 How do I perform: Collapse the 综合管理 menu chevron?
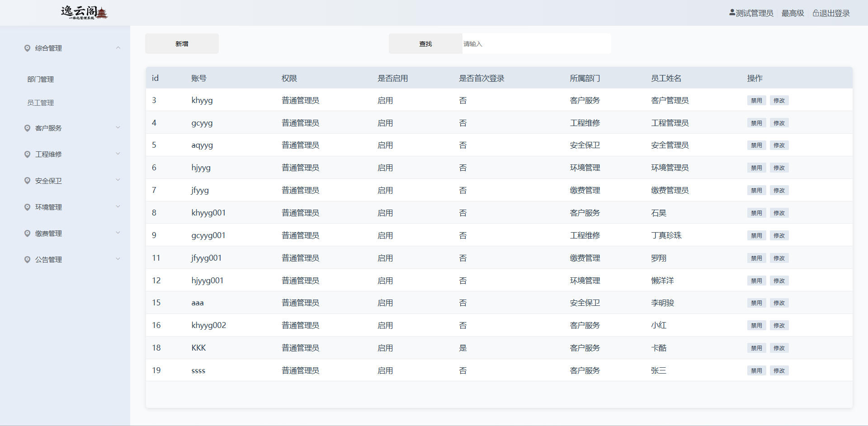tap(118, 48)
